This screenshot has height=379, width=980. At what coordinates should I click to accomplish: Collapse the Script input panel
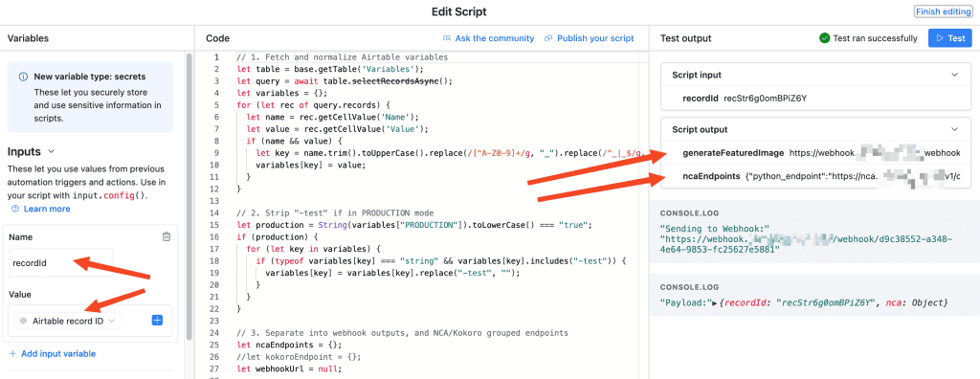click(x=954, y=75)
